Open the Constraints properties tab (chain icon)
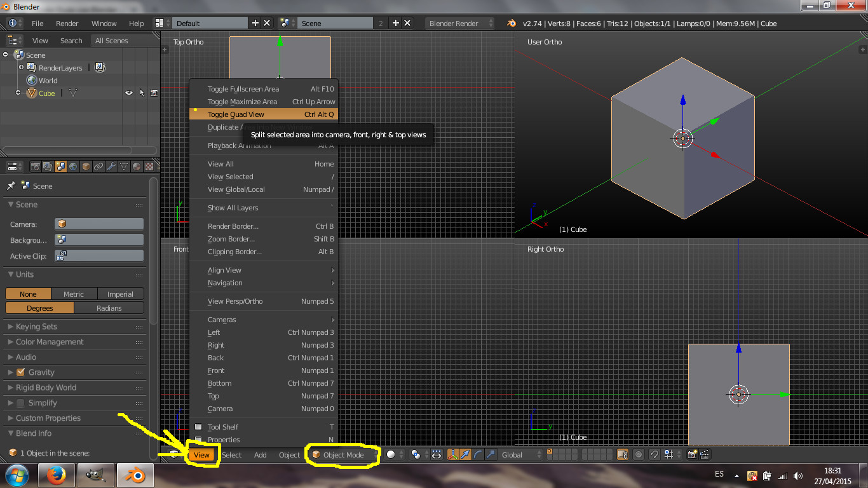The height and width of the screenshot is (488, 868). click(x=98, y=166)
